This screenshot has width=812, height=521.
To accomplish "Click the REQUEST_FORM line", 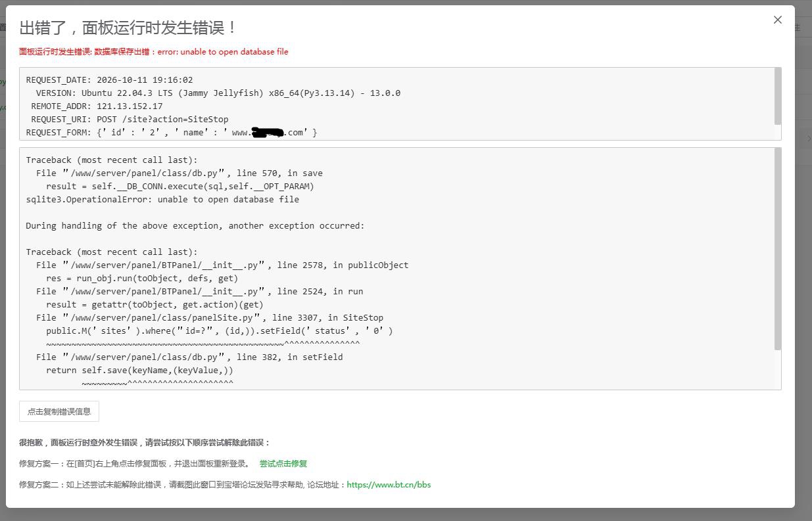I will tap(172, 132).
